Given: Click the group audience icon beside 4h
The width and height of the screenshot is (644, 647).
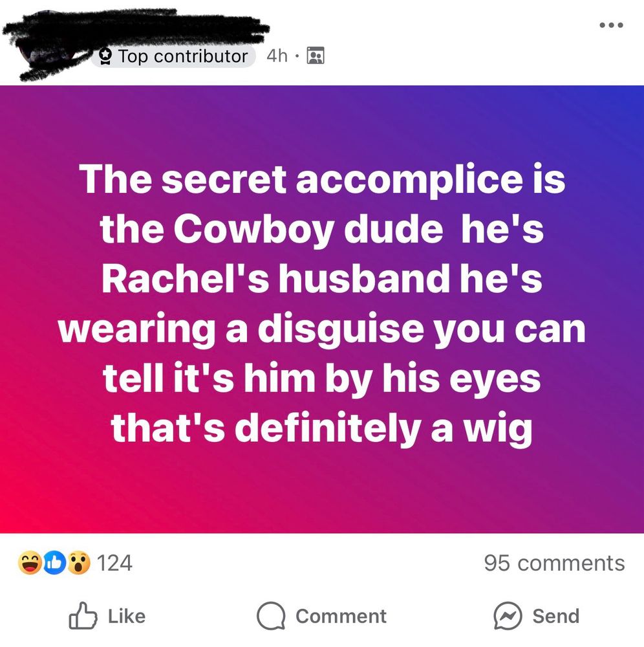Looking at the screenshot, I should click(x=316, y=56).
